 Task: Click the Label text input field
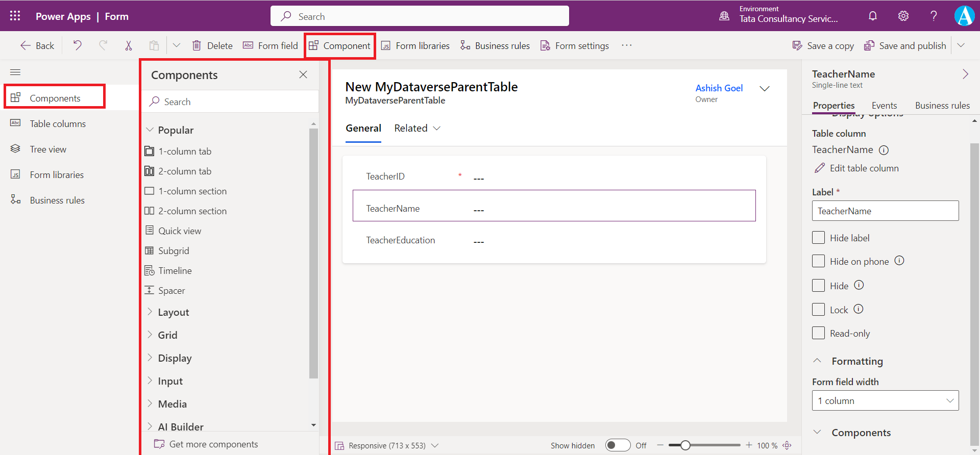[885, 211]
